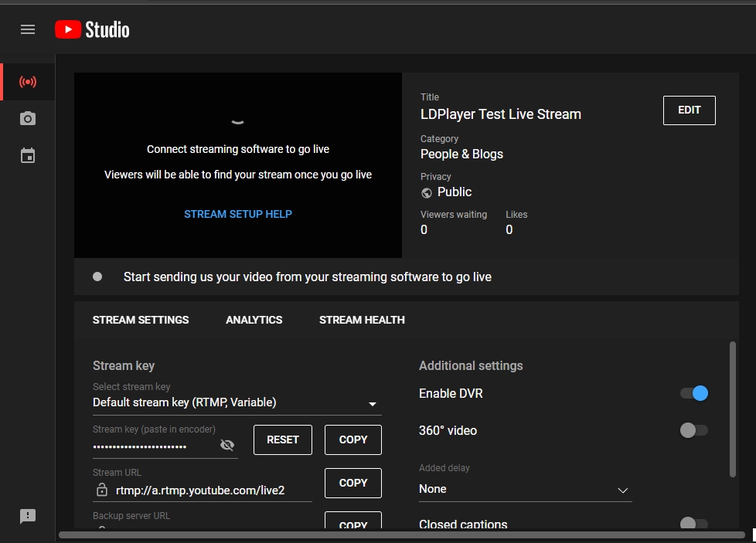Image resolution: width=756 pixels, height=543 pixels.
Task: Click the YouTube Studio logo
Action: tap(92, 29)
